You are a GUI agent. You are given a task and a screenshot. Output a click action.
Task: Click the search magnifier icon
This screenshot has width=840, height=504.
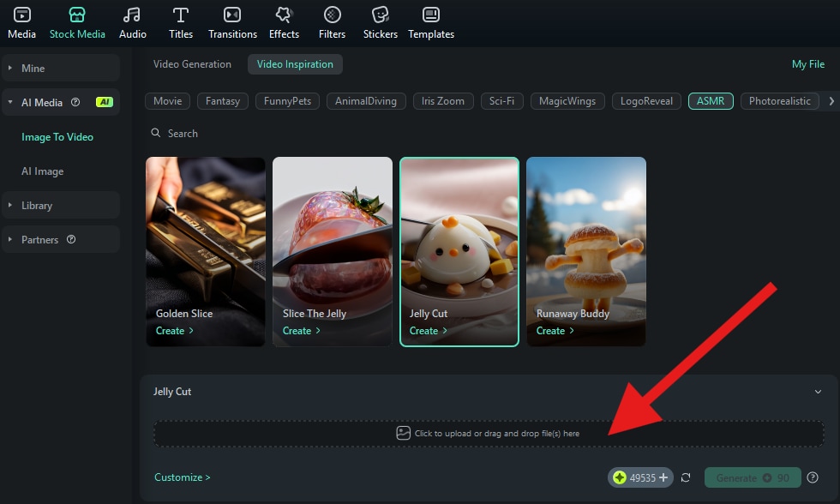point(155,133)
